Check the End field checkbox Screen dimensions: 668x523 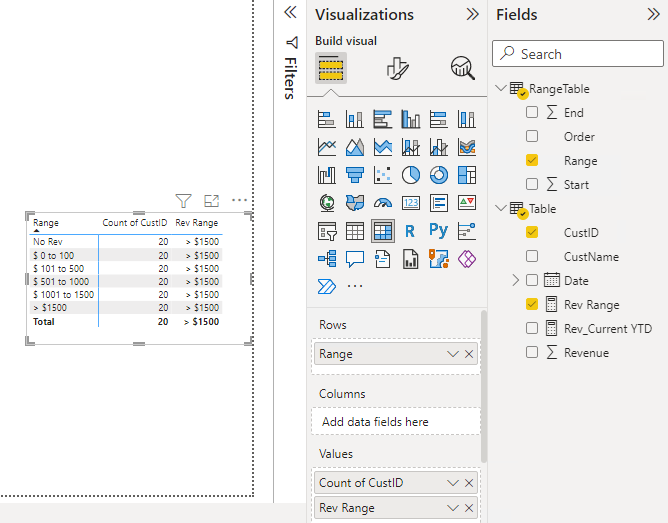(x=532, y=112)
